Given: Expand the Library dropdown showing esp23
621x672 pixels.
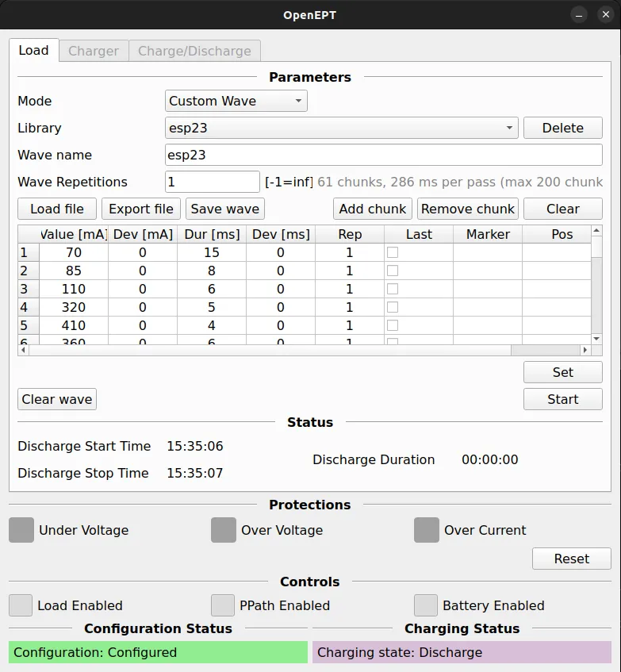Looking at the screenshot, I should 341,128.
